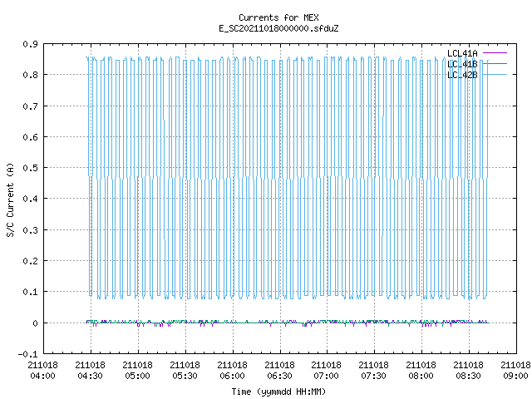Click the 211018 05:30 time tick label
Image resolution: width=532 pixels, height=399 pixels.
point(185,371)
